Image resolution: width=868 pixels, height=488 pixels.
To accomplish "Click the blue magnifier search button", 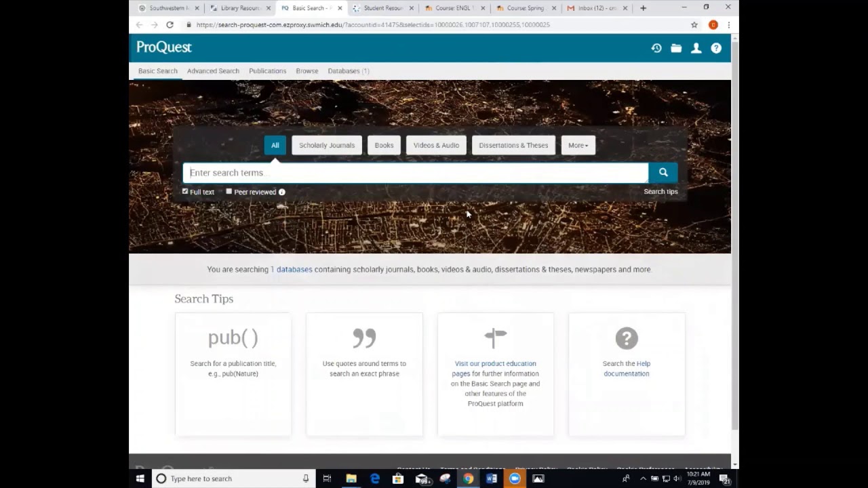I will pos(663,173).
